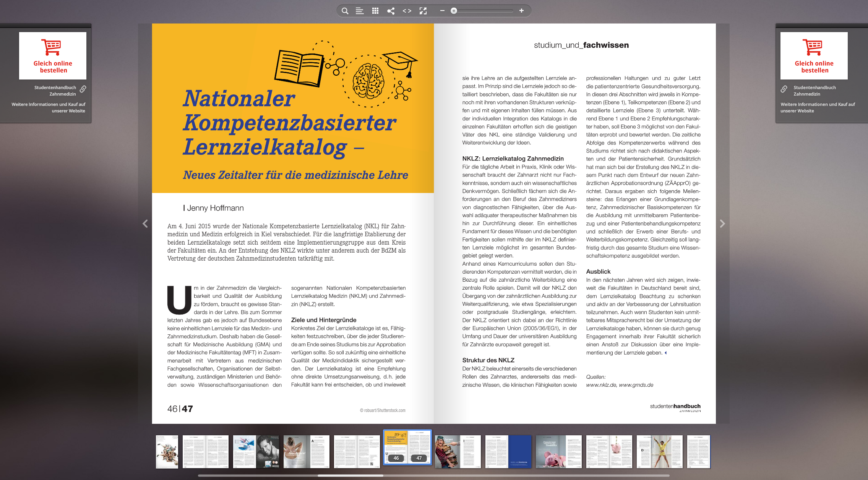
Task: Open the embed code option
Action: point(407,11)
